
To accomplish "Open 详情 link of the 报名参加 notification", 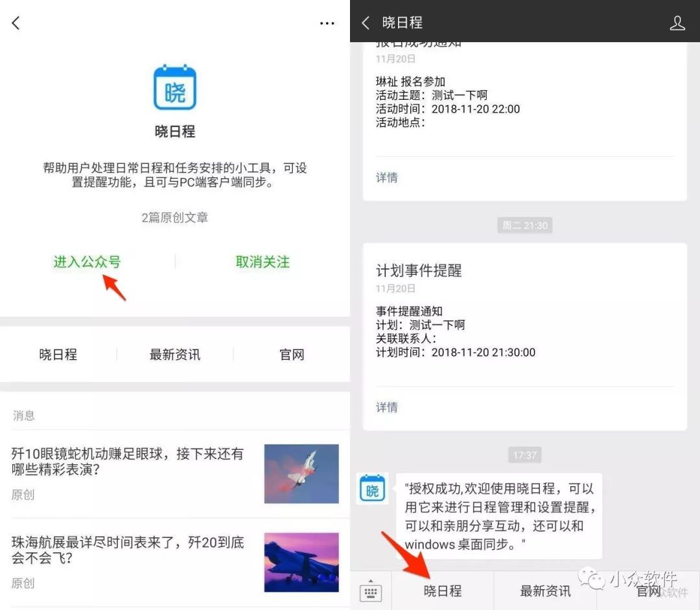I will coord(386,178).
